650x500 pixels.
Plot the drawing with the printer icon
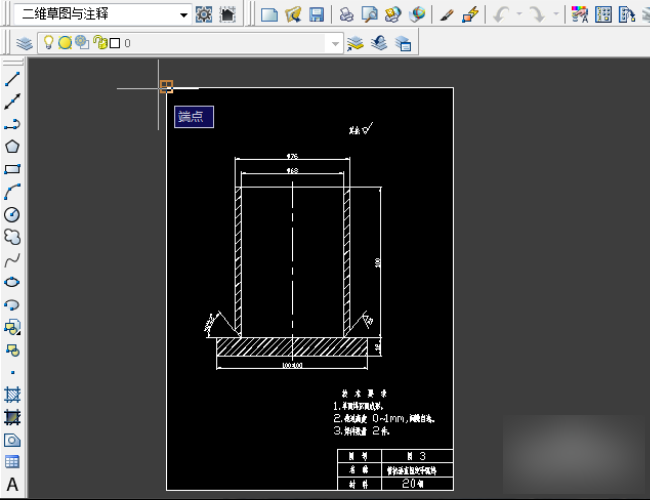(347, 15)
